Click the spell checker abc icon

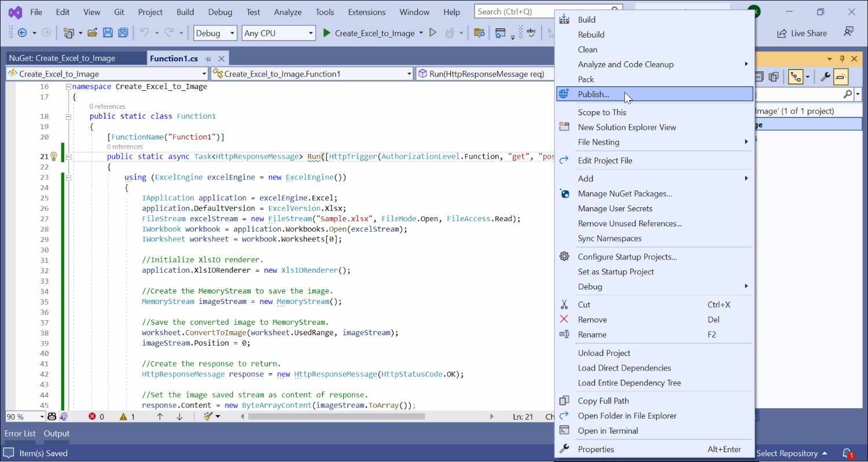pos(531,33)
